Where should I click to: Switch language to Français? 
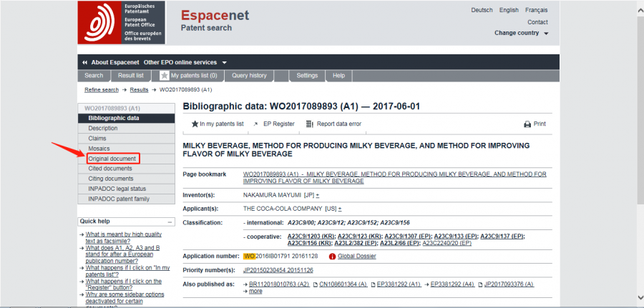(537, 10)
